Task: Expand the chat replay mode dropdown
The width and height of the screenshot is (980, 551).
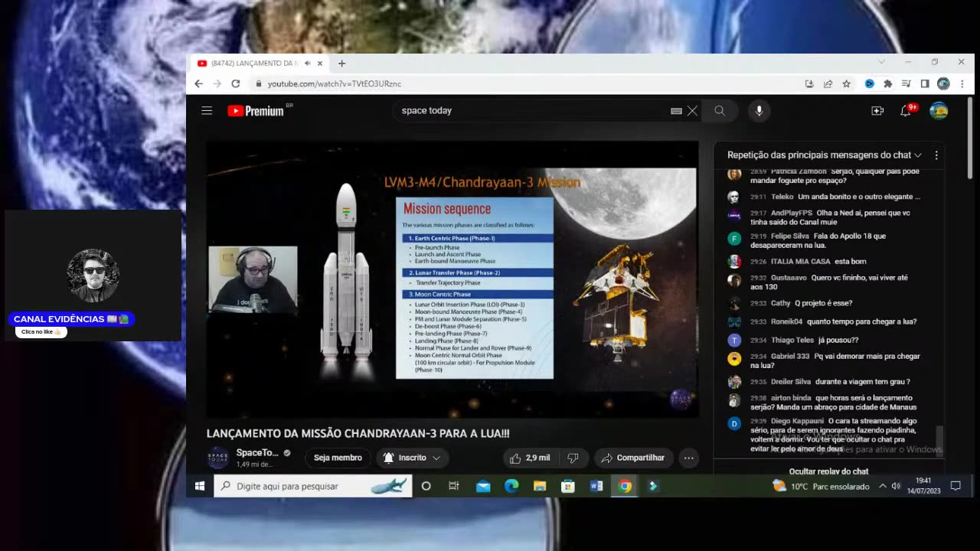Action: pyautogui.click(x=825, y=155)
